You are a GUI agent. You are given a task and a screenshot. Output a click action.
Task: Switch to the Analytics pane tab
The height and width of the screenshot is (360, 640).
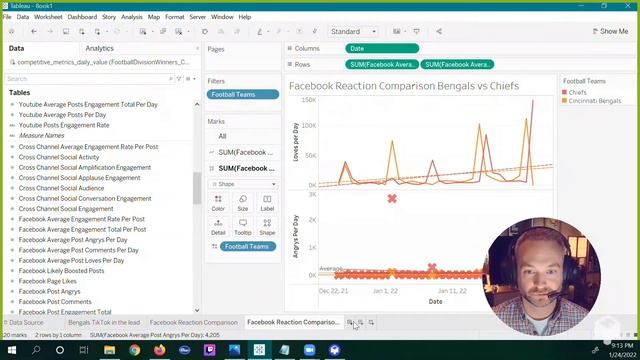point(100,48)
